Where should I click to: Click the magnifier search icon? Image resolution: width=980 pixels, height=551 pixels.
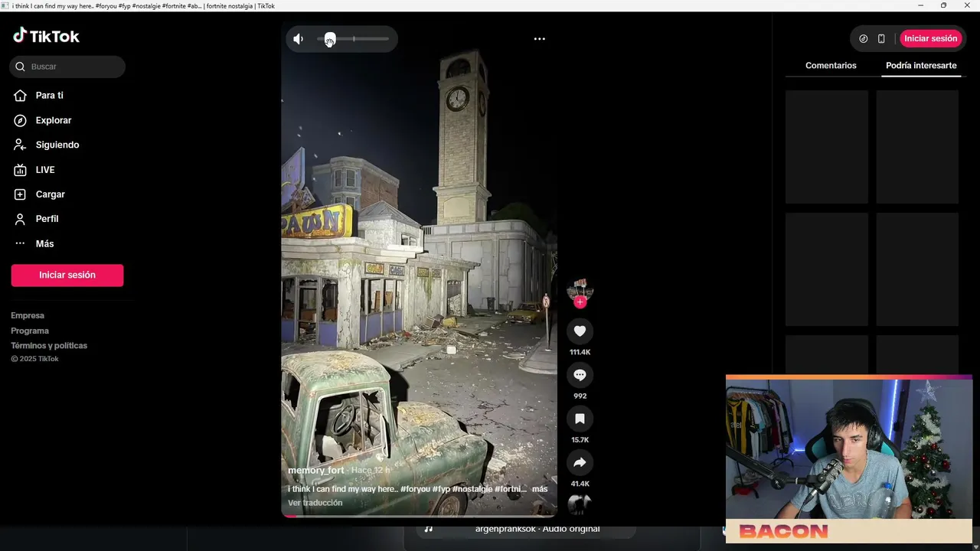(21, 67)
